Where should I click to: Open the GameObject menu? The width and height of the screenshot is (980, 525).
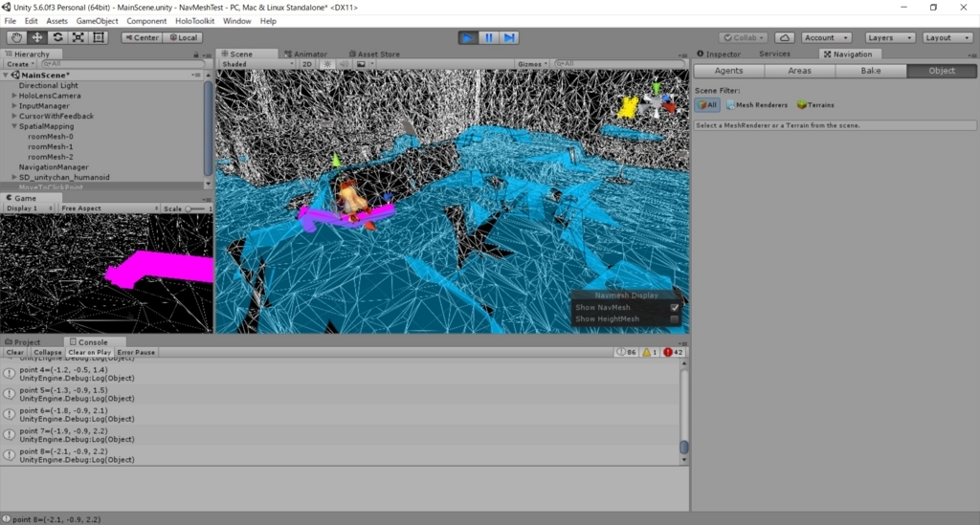coord(97,21)
